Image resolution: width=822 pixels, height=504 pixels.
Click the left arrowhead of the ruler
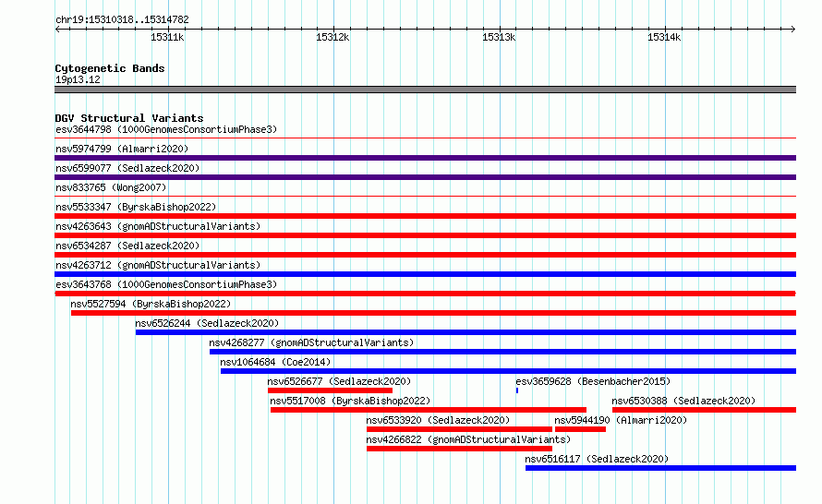[x=57, y=30]
